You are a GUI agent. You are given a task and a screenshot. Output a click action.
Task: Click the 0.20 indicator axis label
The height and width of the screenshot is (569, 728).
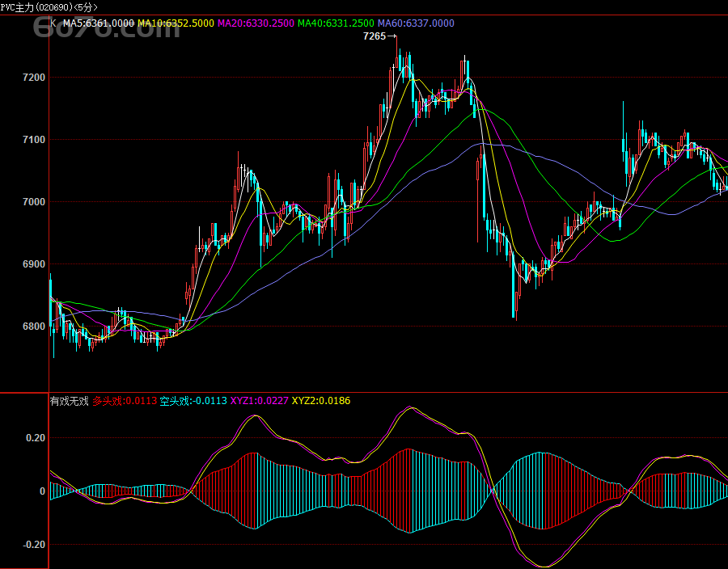tap(36, 438)
